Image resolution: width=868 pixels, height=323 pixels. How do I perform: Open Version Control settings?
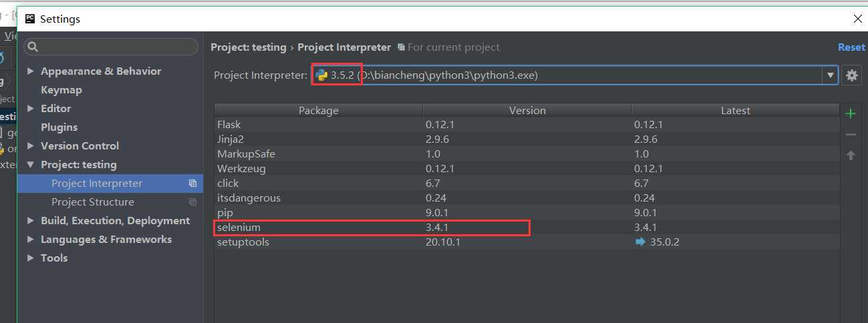(x=80, y=146)
